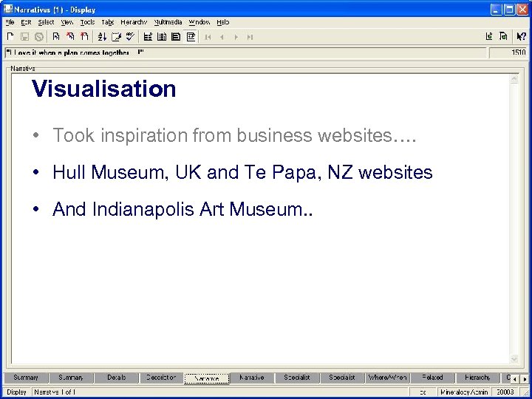This screenshot has width=532, height=399.
Task: Click the search icon with red diagonal arrow
Action: [x=70, y=37]
